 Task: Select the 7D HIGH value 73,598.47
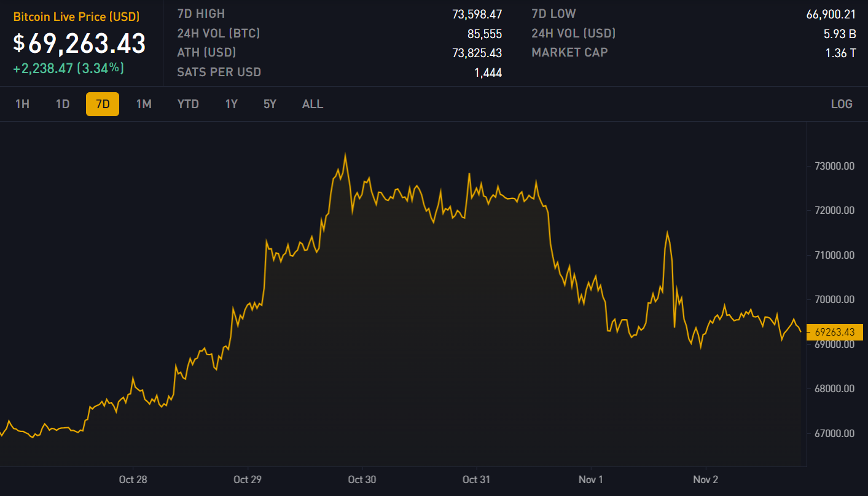pos(477,14)
